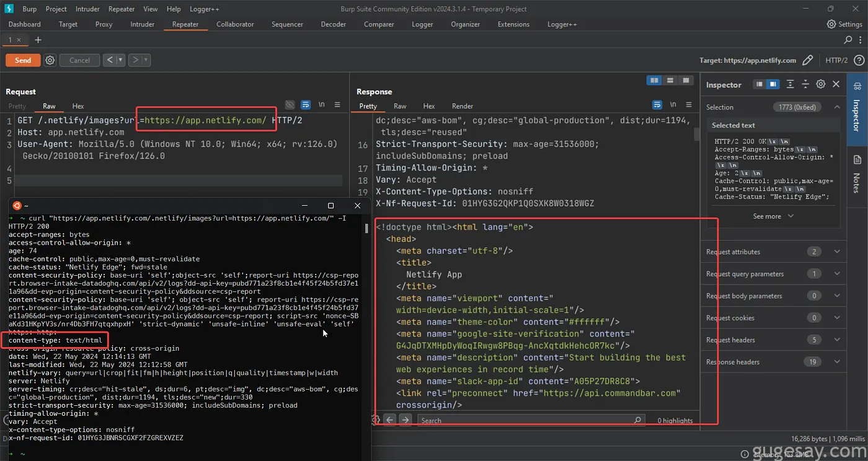Go to previous search match in Response
868x461 pixels.
tap(390, 419)
